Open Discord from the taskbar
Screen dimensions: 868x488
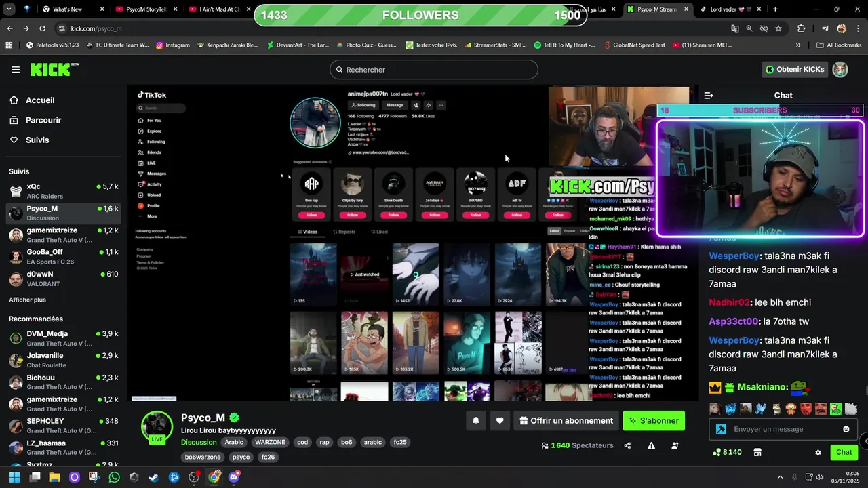point(234,477)
